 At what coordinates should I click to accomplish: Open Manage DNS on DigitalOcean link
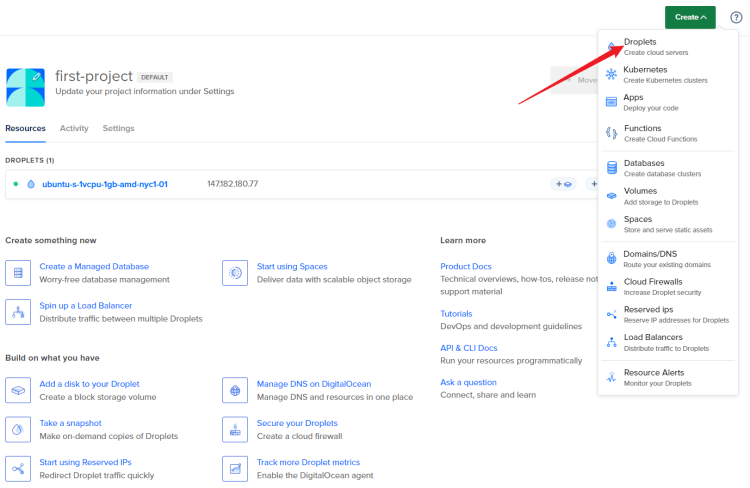click(314, 384)
